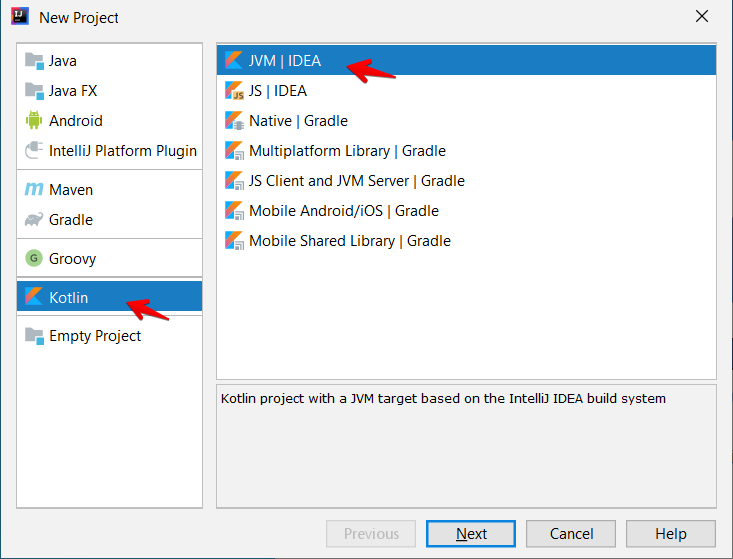Click the IntelliJ Platform Plugin icon
This screenshot has width=733, height=559.
click(x=34, y=151)
